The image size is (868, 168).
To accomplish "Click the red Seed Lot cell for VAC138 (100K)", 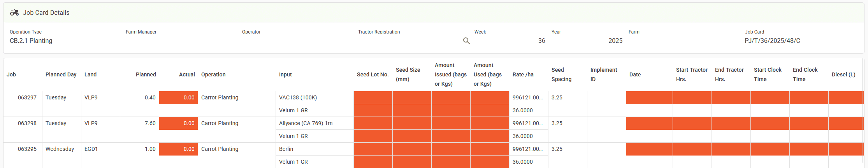I will point(373,97).
